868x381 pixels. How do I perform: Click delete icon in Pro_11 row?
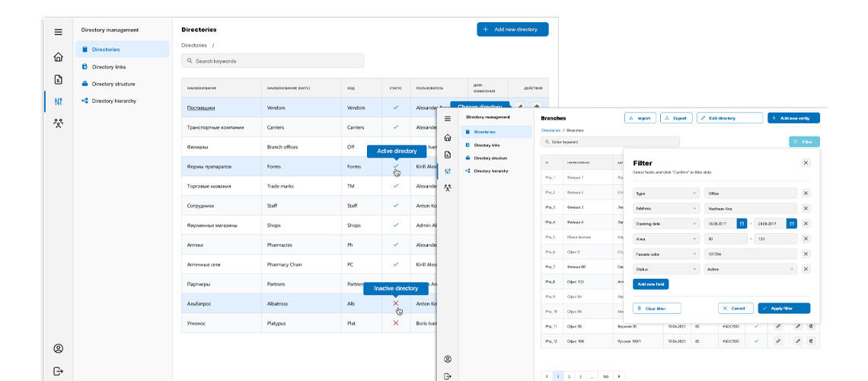pyautogui.click(x=811, y=326)
